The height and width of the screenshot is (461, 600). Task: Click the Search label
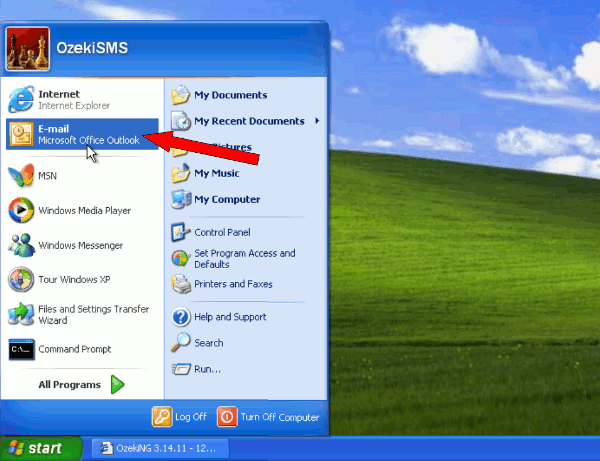(x=209, y=343)
